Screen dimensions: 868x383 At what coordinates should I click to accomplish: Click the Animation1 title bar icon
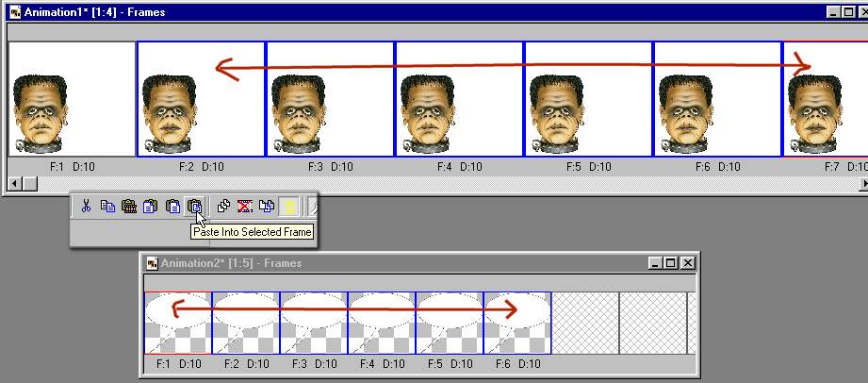15,11
